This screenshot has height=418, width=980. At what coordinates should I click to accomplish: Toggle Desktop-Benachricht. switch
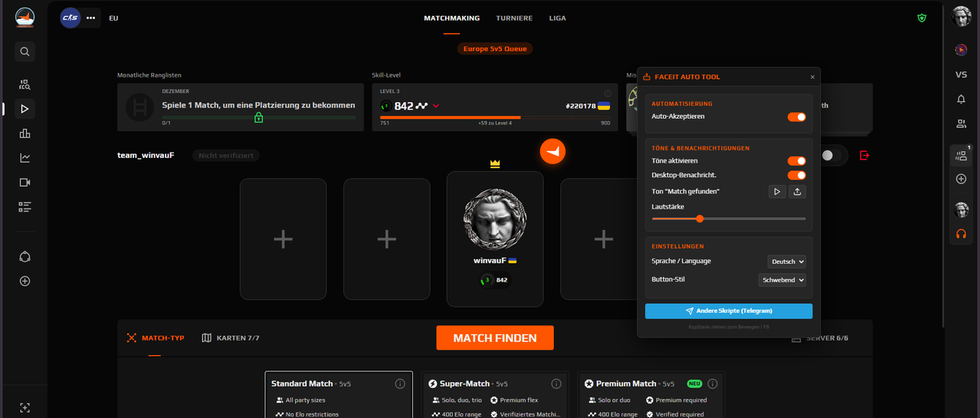pos(796,176)
